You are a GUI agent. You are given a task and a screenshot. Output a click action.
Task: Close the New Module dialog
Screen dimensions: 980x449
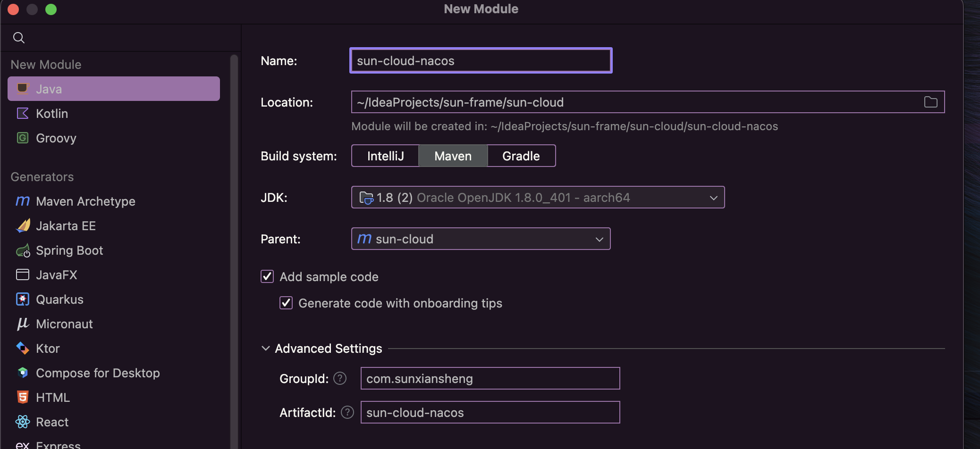coord(13,9)
